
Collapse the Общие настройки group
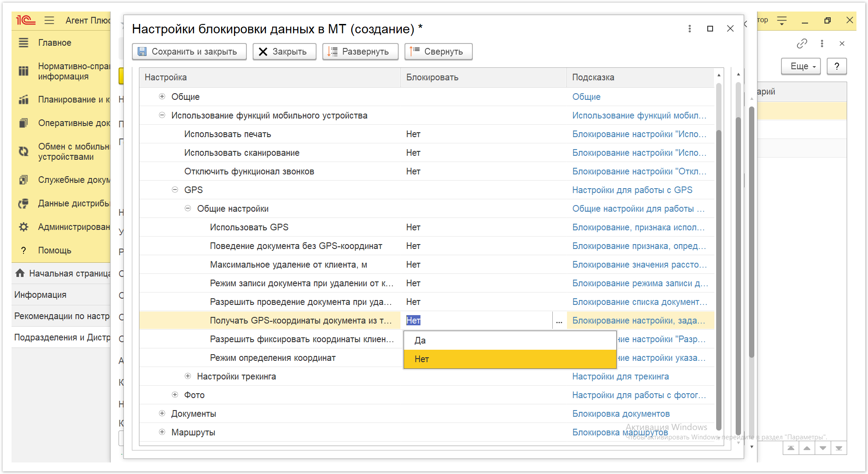click(x=188, y=208)
